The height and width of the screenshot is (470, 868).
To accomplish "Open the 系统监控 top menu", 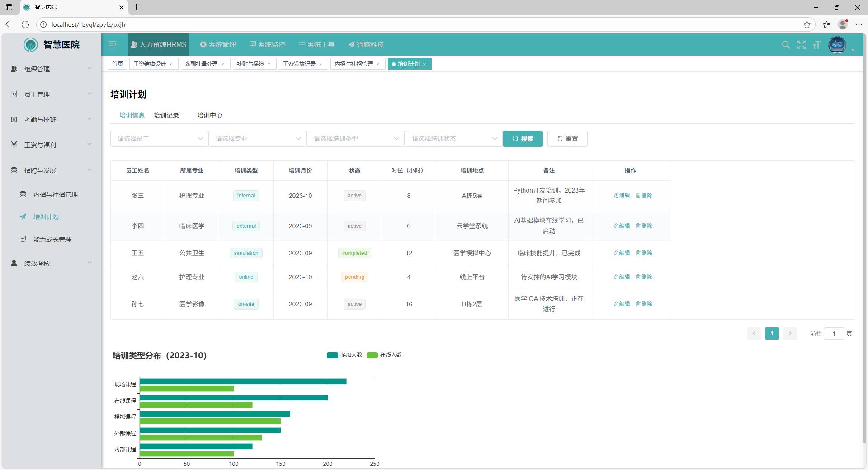I will 267,45.
